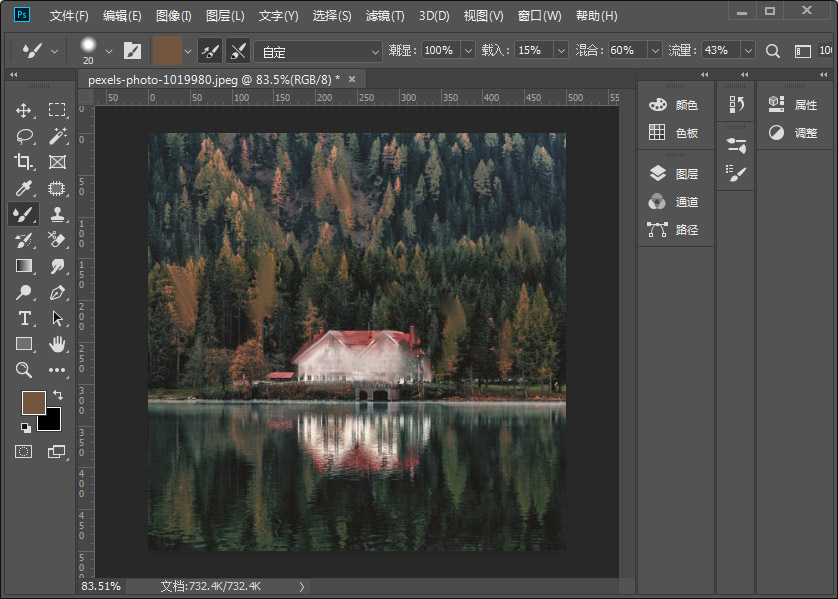Open the 图层(L) menu
This screenshot has width=838, height=599.
tap(225, 16)
